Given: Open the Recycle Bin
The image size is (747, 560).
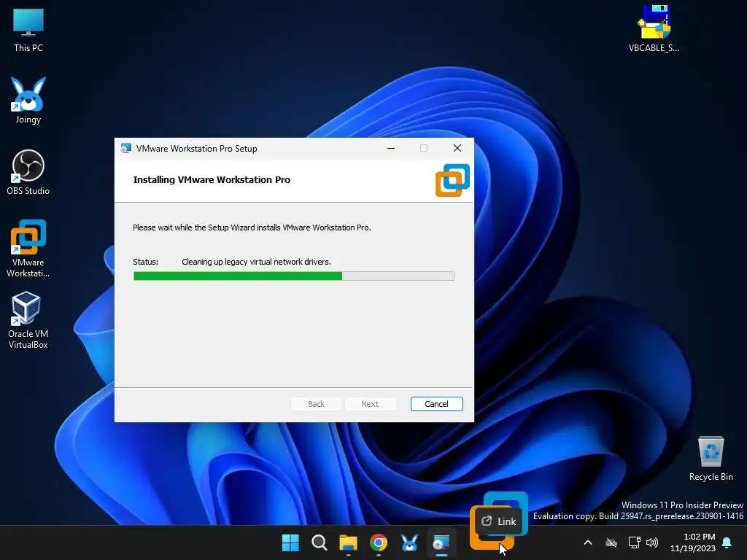Looking at the screenshot, I should pyautogui.click(x=711, y=459).
